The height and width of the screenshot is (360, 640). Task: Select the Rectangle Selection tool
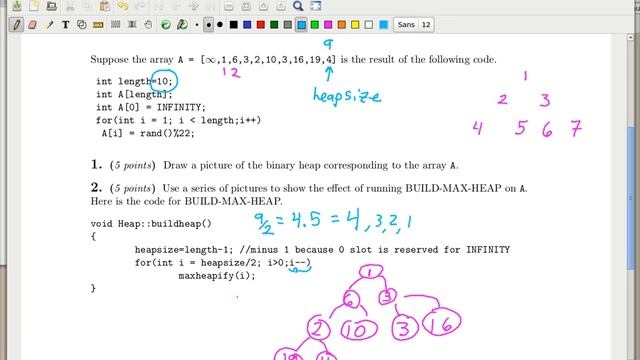(116, 25)
